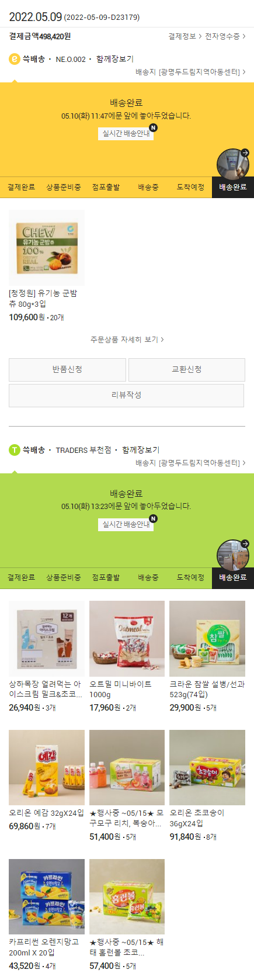Click 실시간 배송안내 in green section
This screenshot has width=254, height=980.
coord(126,524)
